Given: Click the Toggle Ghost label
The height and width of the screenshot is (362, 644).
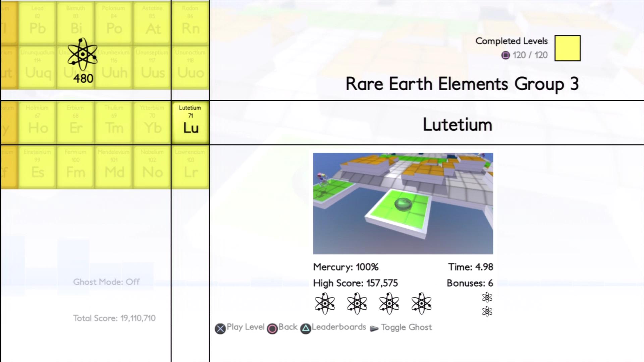Looking at the screenshot, I should click(406, 327).
